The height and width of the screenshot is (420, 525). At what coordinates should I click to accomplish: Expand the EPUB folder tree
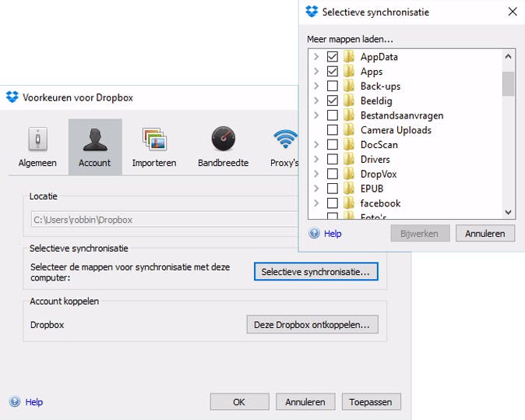[x=316, y=189]
